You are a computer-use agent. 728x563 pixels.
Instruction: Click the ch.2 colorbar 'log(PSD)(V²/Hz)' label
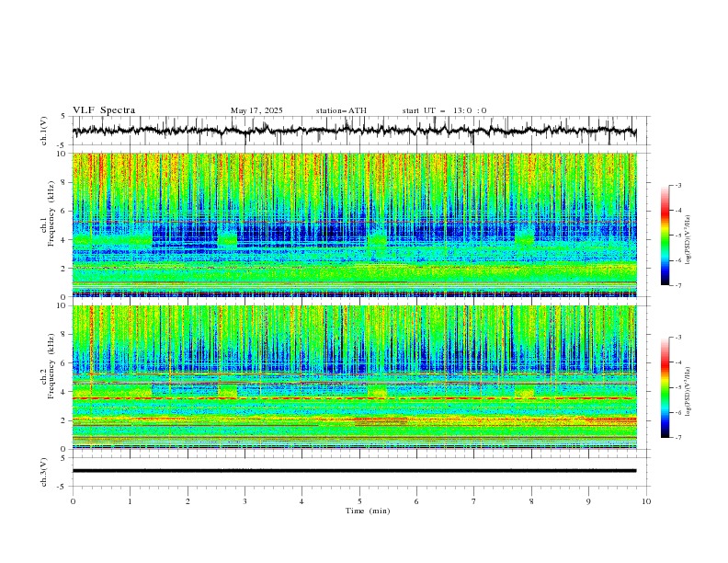688,392
